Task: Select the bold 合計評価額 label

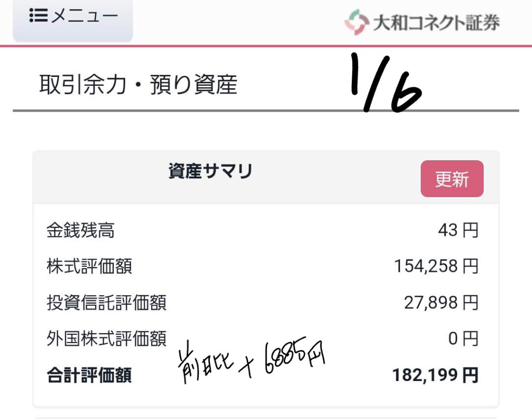Action: [89, 375]
